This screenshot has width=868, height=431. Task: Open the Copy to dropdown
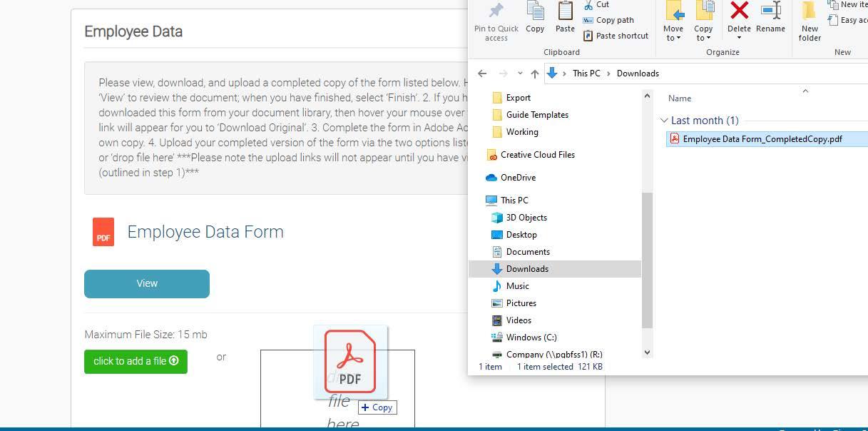pos(703,34)
